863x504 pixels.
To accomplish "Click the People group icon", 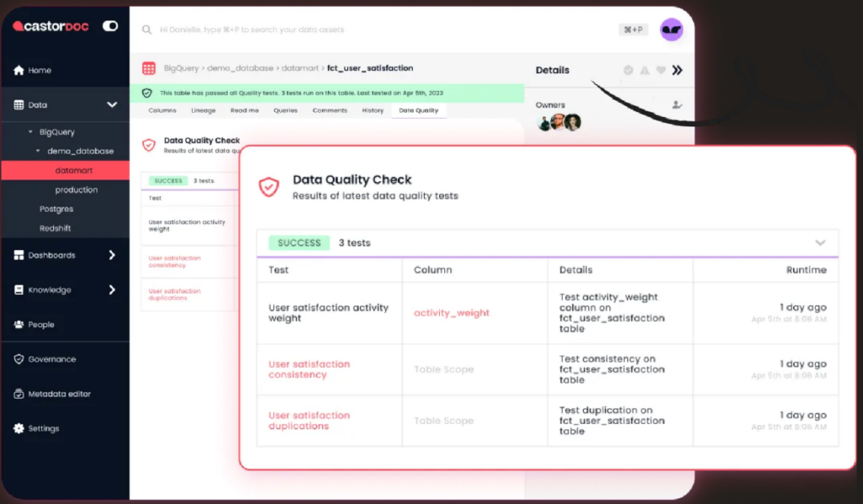I will coord(19,324).
